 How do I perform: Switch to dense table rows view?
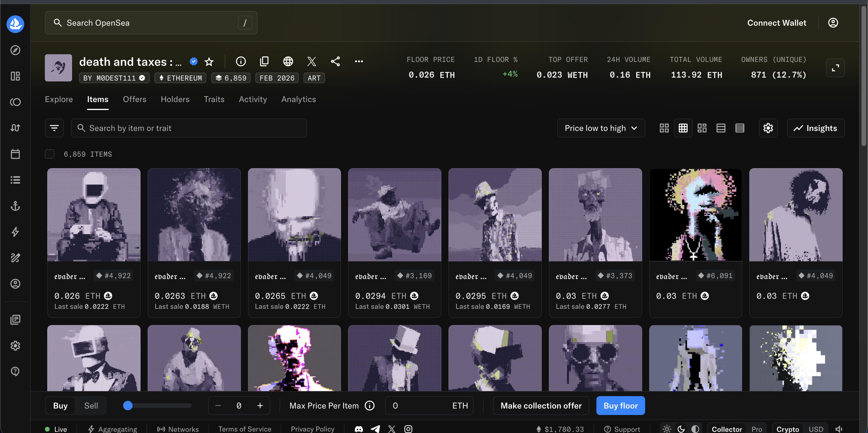740,128
